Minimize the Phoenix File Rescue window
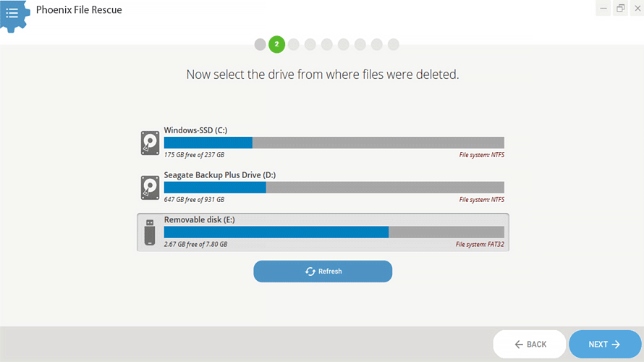644x362 pixels. 603,8
